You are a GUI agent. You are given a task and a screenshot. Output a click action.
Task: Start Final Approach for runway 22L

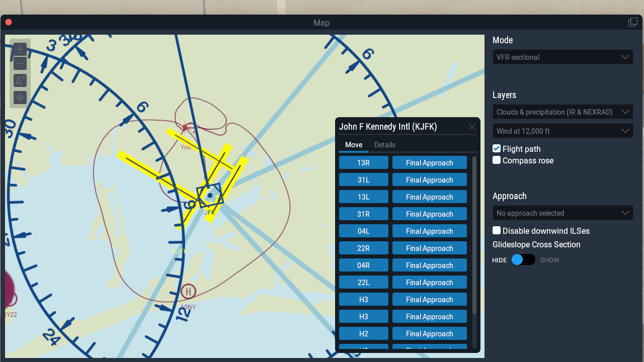point(430,283)
